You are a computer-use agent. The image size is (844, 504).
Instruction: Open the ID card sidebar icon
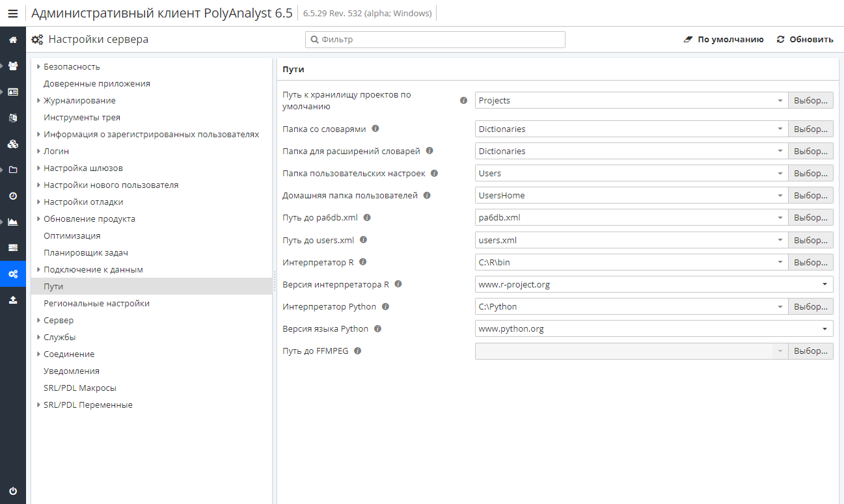(12, 92)
